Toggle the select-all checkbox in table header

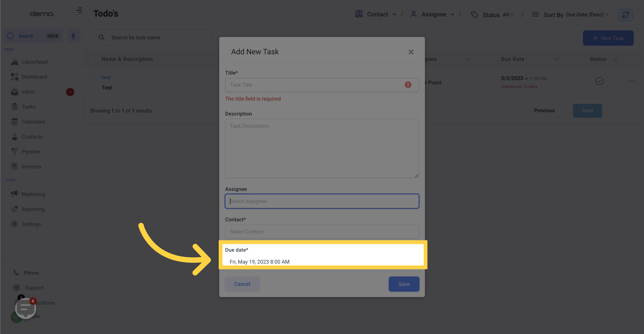click(x=92, y=59)
